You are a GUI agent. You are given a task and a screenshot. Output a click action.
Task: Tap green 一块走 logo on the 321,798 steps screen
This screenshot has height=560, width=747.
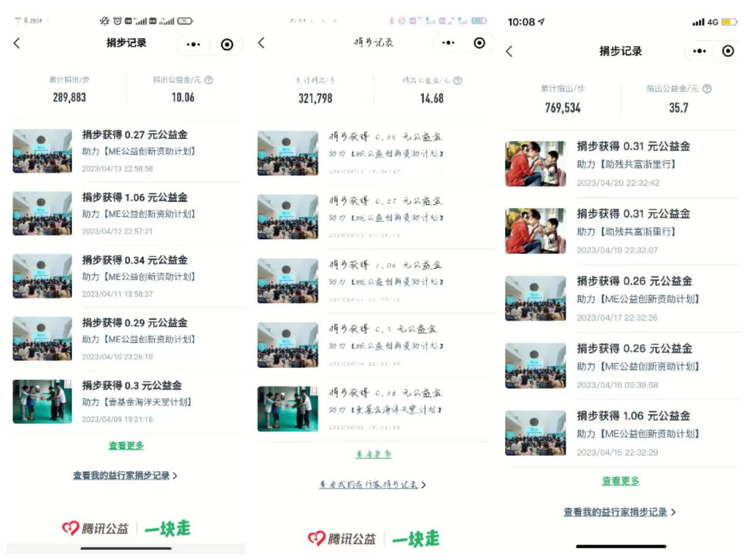(x=416, y=538)
